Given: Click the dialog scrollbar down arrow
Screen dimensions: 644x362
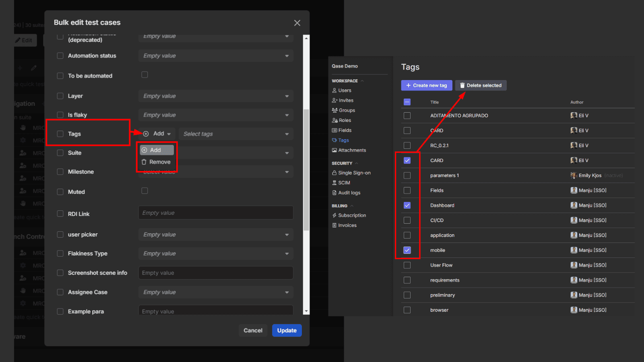Looking at the screenshot, I should click(x=306, y=311).
